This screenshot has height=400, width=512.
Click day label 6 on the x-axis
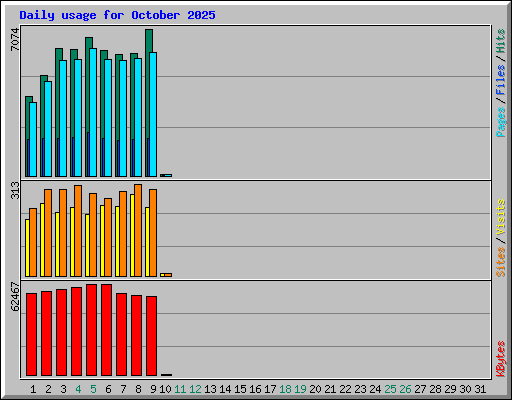click(108, 389)
